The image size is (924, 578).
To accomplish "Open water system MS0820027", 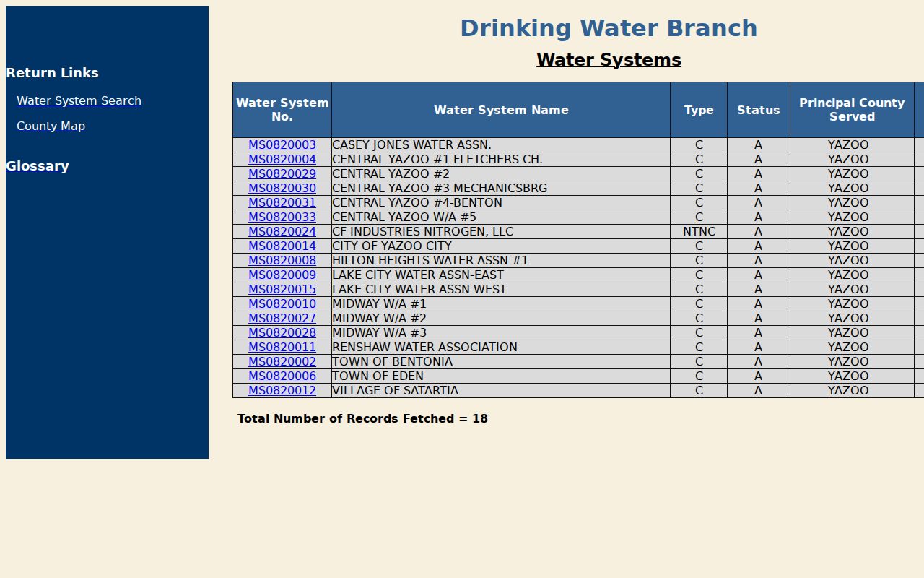I will (282, 319).
